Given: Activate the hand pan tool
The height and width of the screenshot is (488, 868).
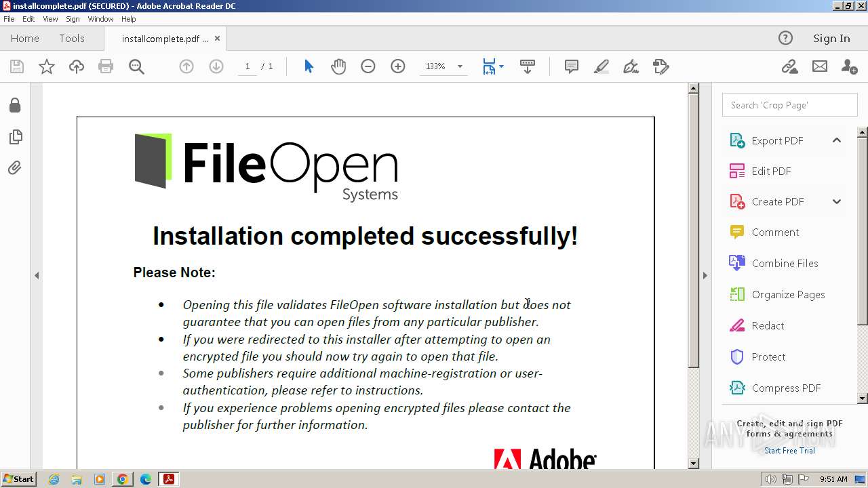Looking at the screenshot, I should pyautogui.click(x=338, y=66).
